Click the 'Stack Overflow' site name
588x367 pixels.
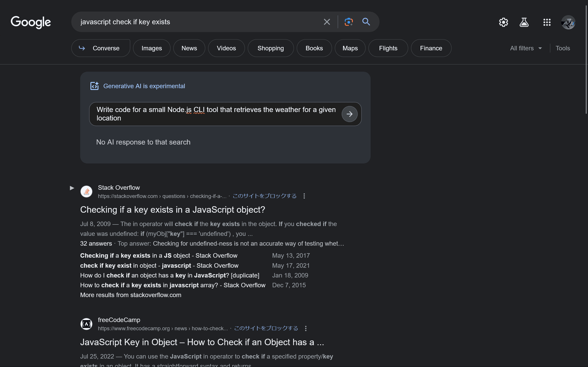tap(119, 188)
